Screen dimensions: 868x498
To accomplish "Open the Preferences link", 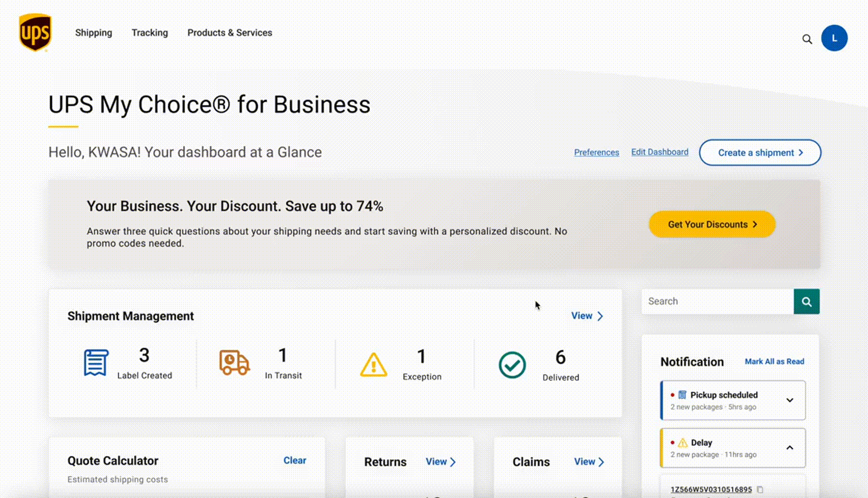I will (x=597, y=152).
